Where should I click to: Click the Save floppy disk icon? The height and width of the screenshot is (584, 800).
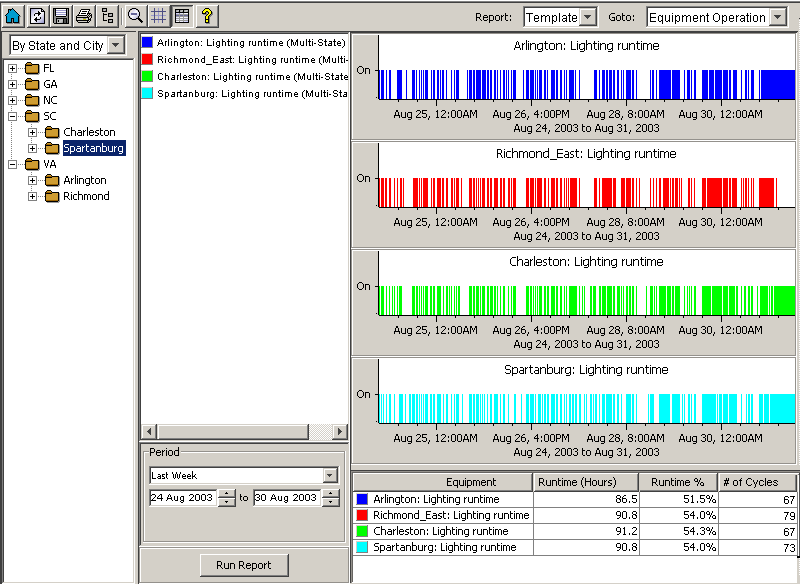[x=61, y=16]
